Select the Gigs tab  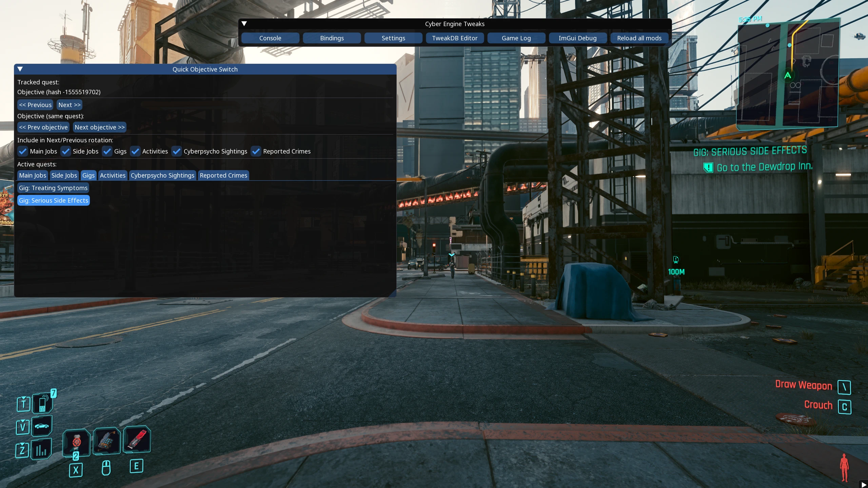[x=88, y=175]
